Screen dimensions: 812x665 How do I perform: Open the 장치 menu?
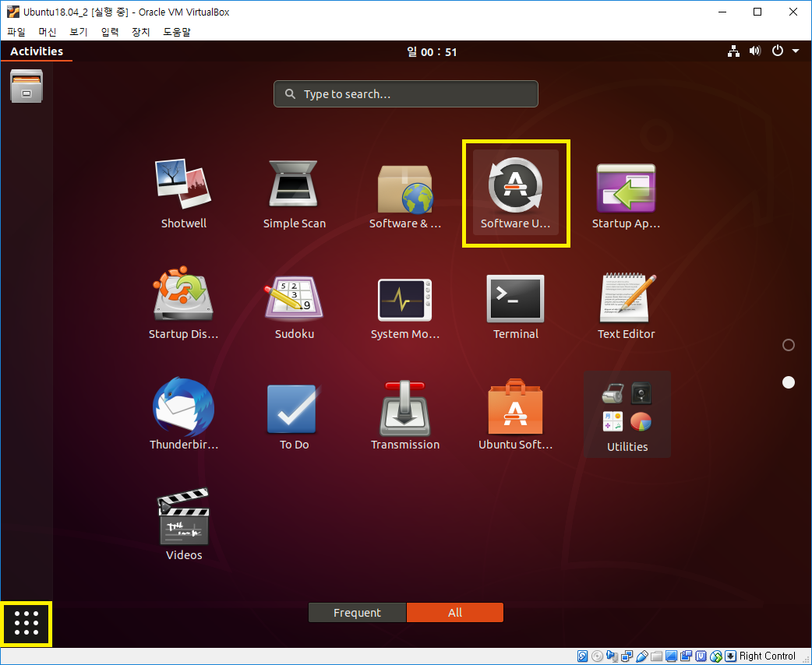click(140, 32)
